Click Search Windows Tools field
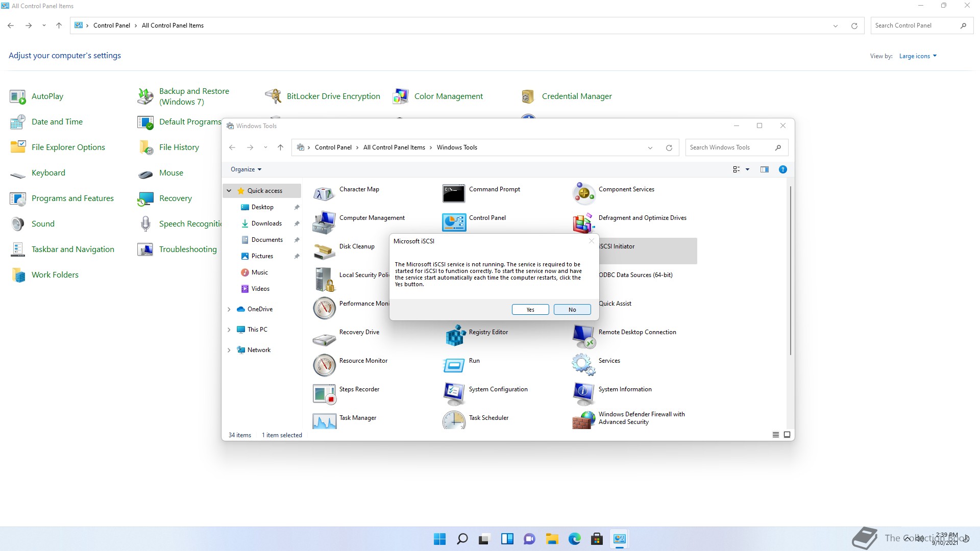The width and height of the screenshot is (980, 551). point(737,147)
